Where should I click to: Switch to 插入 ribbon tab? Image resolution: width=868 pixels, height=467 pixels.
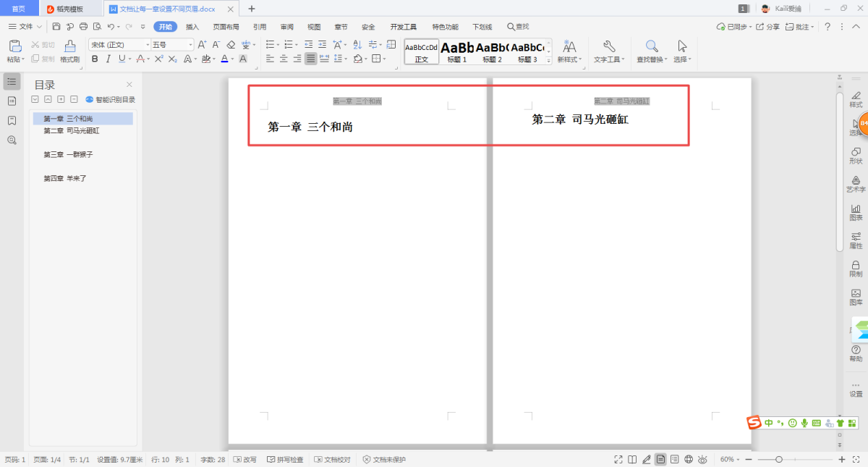192,27
